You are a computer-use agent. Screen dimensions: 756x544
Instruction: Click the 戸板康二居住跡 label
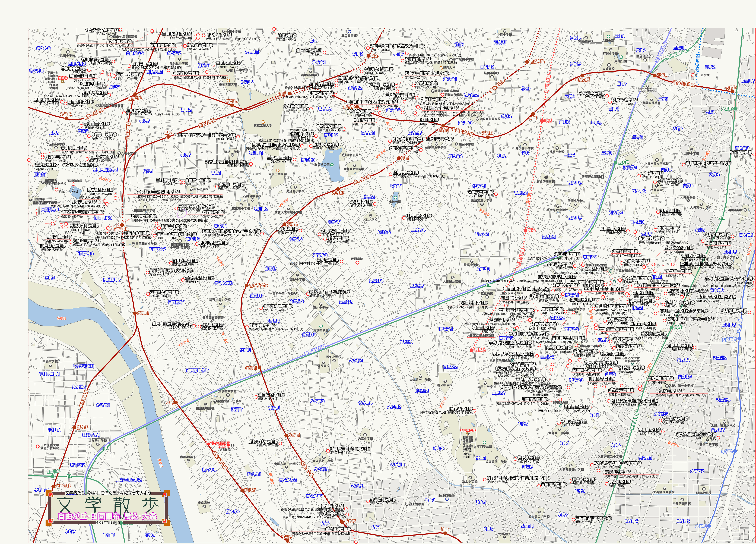pyautogui.click(x=381, y=85)
